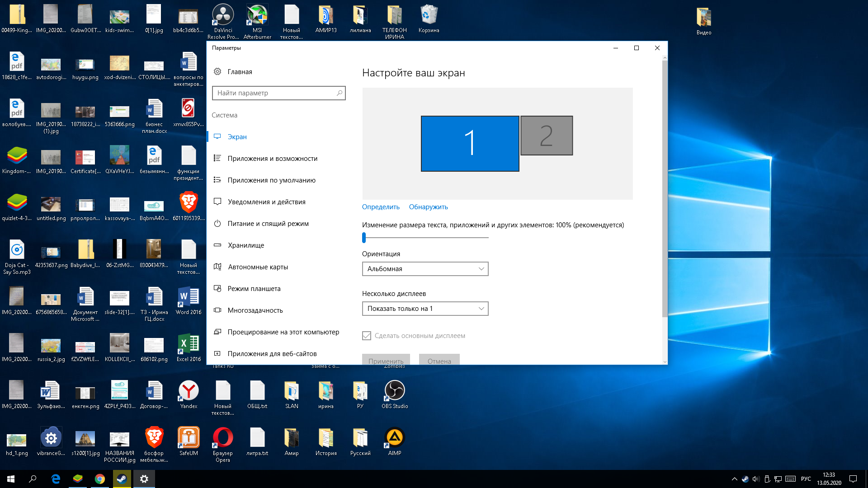The image size is (868, 488).
Task: Select 'Экран' menu item in sidebar
Action: tap(236, 136)
